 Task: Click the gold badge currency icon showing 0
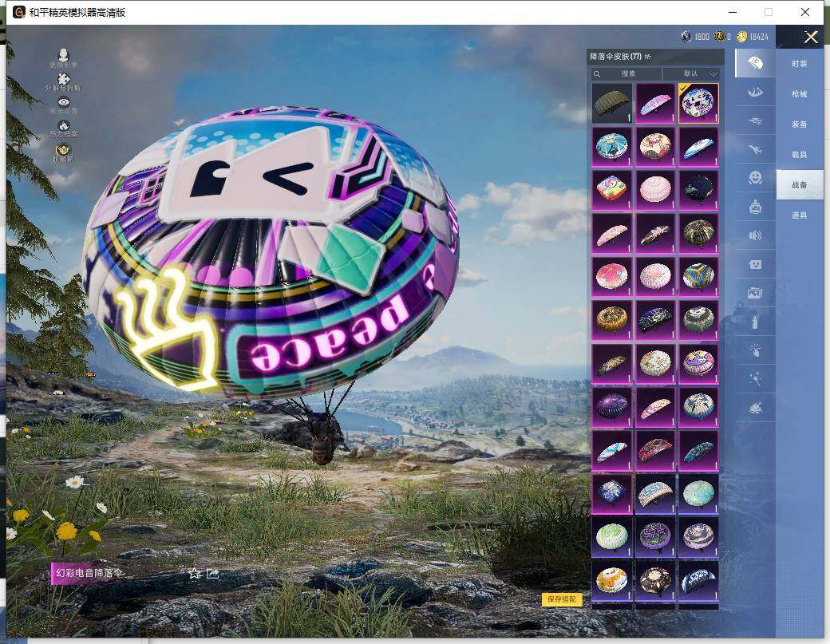pyautogui.click(x=719, y=37)
